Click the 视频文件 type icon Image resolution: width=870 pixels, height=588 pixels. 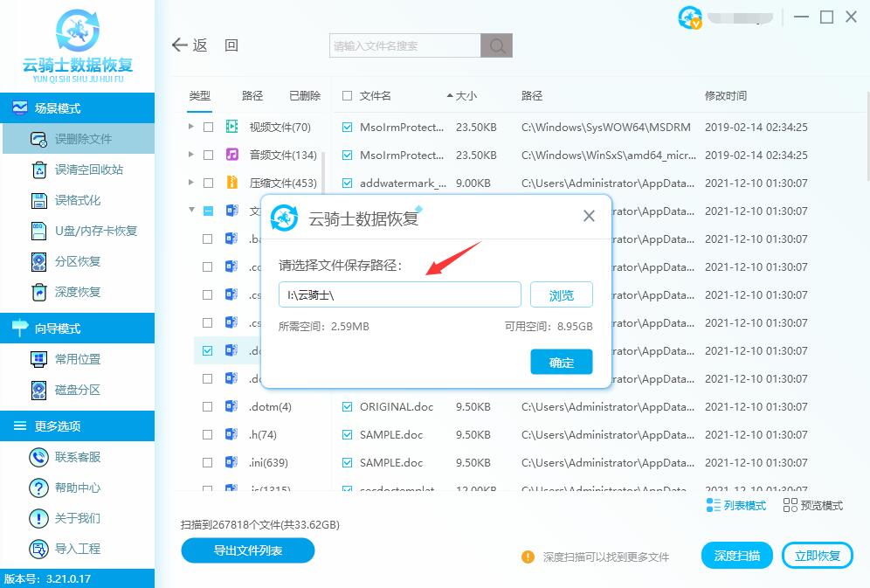tap(232, 127)
